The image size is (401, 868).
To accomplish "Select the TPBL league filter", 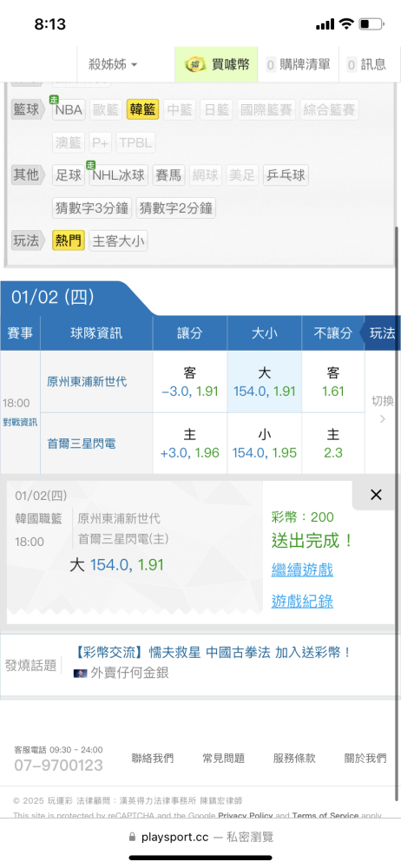I will [x=135, y=142].
